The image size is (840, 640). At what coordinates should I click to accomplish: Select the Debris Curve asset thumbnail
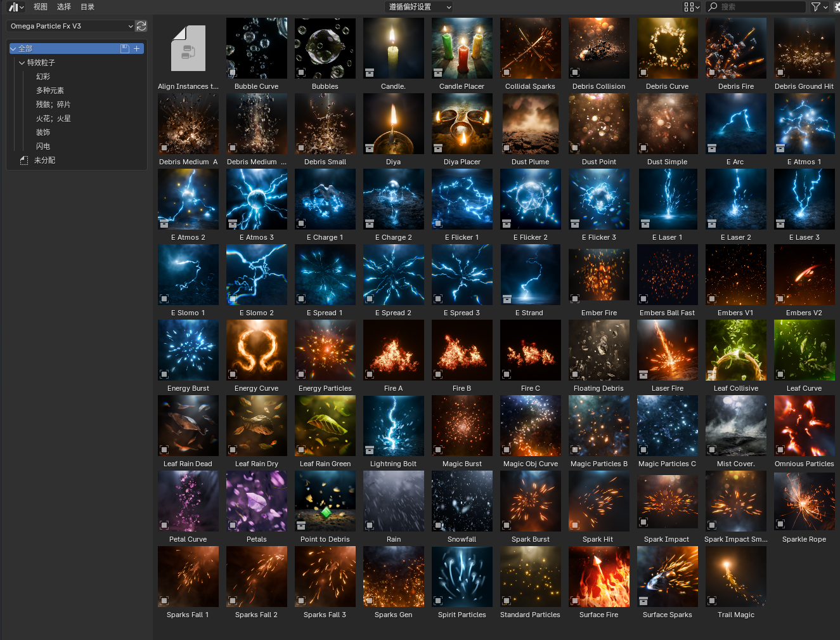pyautogui.click(x=668, y=48)
